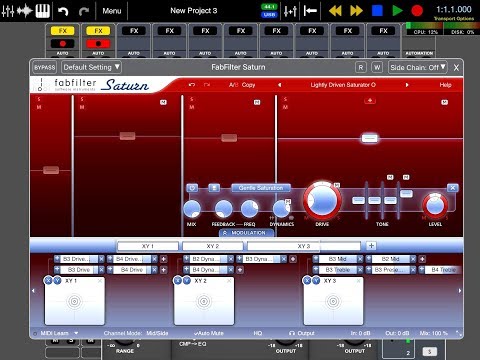The image size is (480, 360).
Task: Open Transport Options
Action: (454, 19)
